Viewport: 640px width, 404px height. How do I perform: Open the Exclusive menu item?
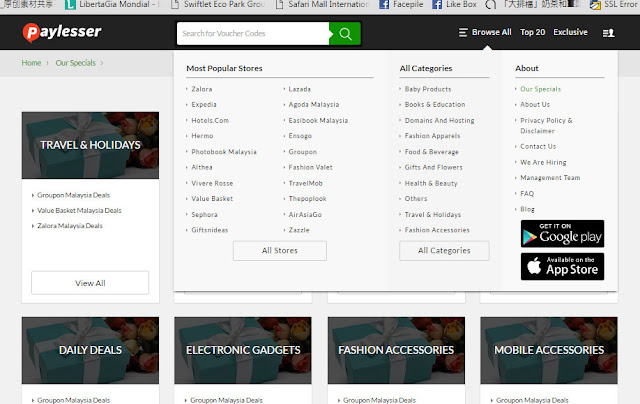tap(570, 32)
